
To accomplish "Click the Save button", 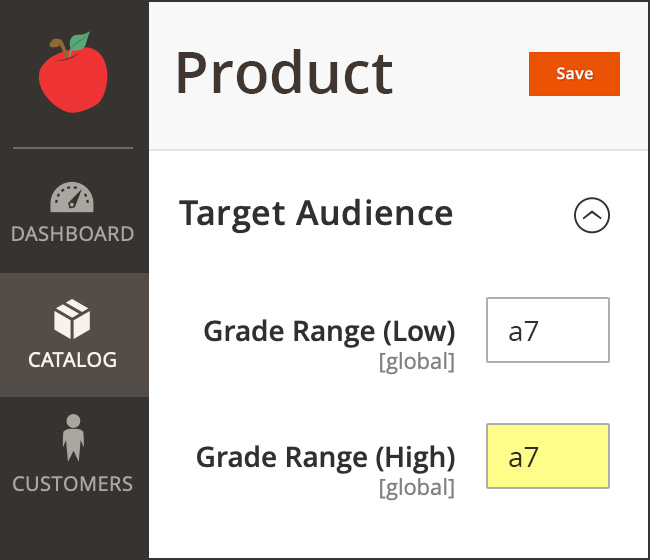I will 574,74.
